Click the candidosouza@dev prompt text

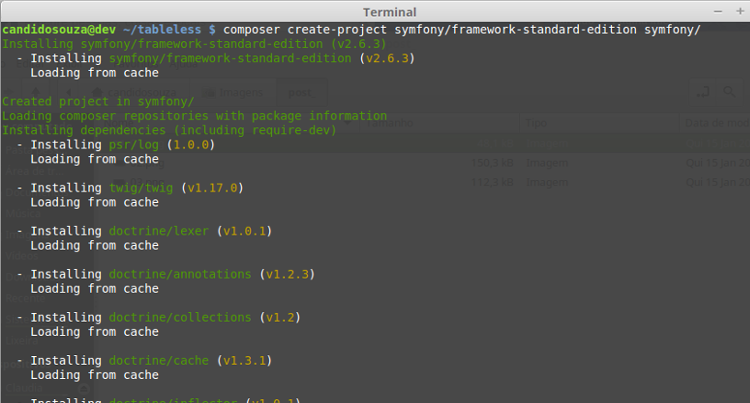tap(59, 30)
